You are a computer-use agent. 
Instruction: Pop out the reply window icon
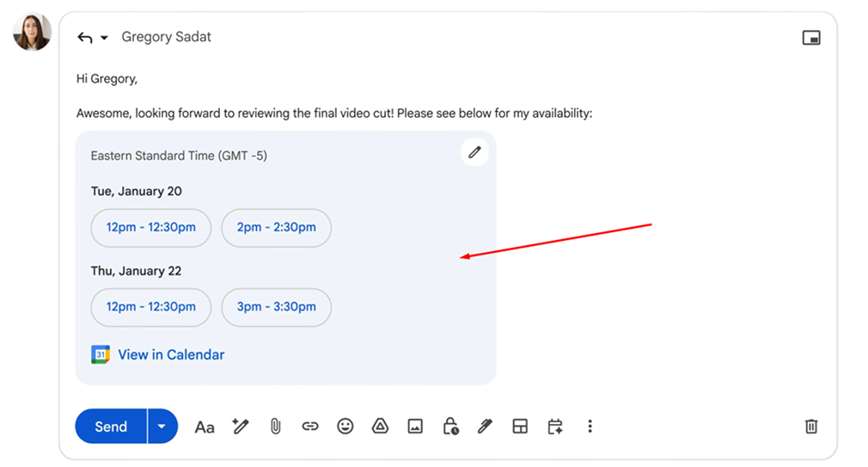tap(810, 38)
